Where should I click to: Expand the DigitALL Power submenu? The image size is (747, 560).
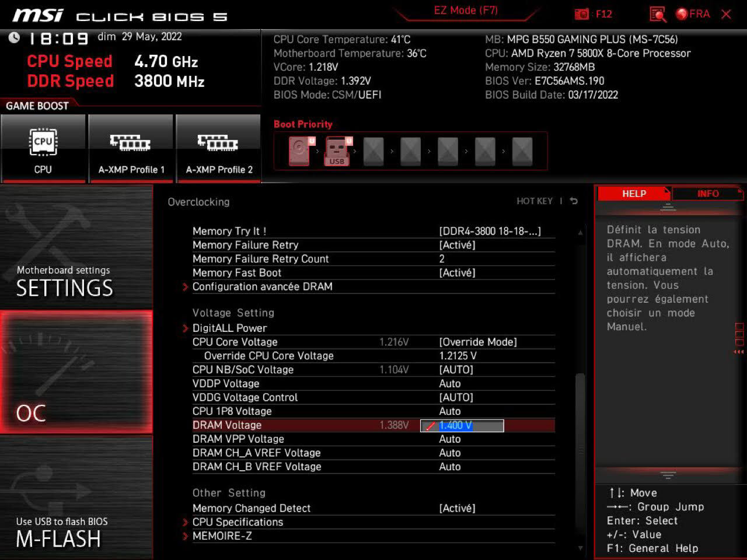coord(229,328)
